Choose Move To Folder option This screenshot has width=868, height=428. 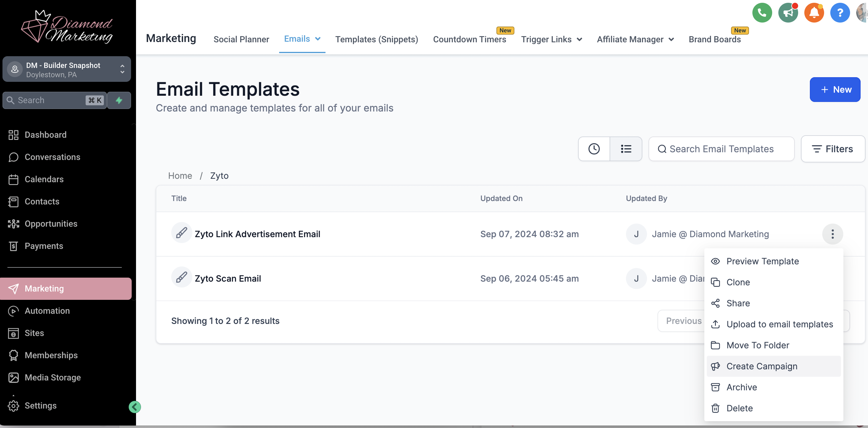773,345
